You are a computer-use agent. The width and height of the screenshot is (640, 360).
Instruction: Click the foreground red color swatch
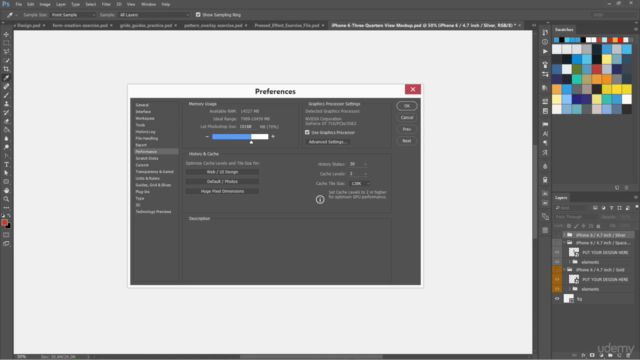click(4, 222)
